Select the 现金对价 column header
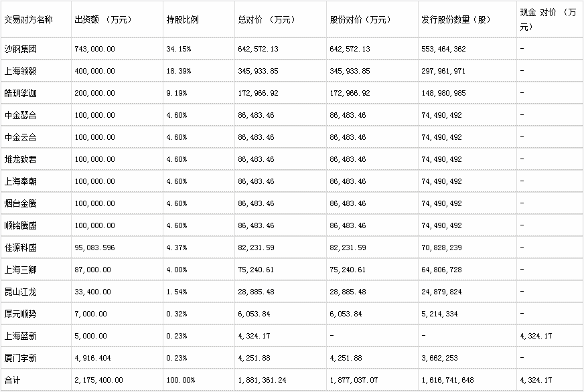The image size is (584, 392). coord(550,19)
